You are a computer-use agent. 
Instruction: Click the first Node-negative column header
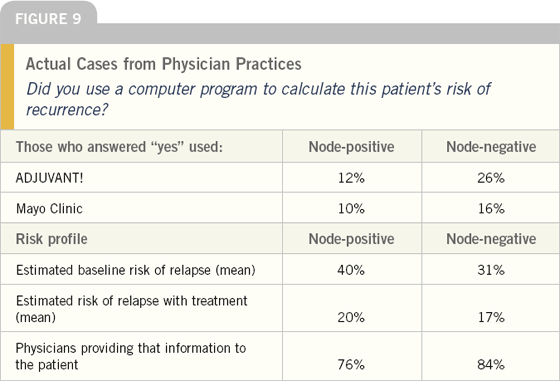pyautogui.click(x=491, y=147)
